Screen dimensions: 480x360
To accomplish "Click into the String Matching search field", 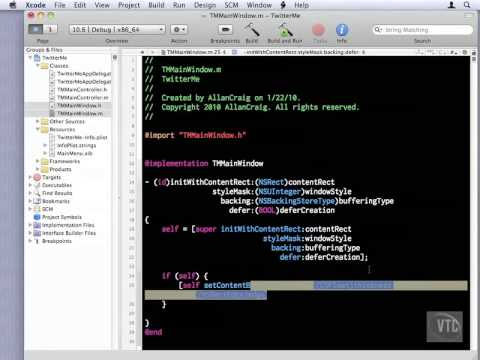I will (x=422, y=30).
